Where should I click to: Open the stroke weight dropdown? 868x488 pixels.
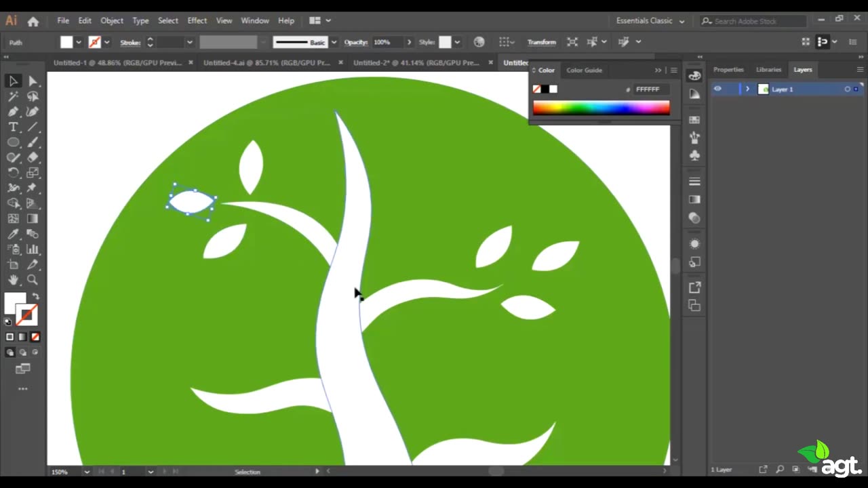(x=189, y=42)
